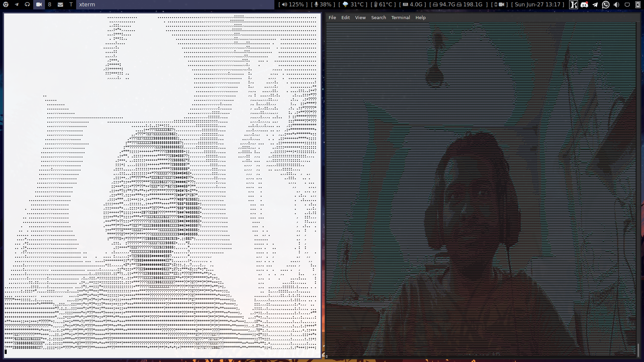The height and width of the screenshot is (362, 644).
Task: Click the system tray speaker icon
Action: click(616, 4)
